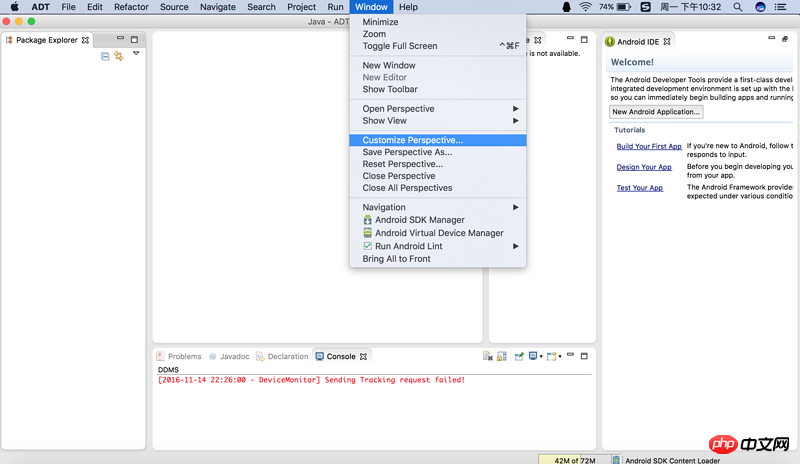Click New Android Application button
The height and width of the screenshot is (464, 800).
click(656, 112)
